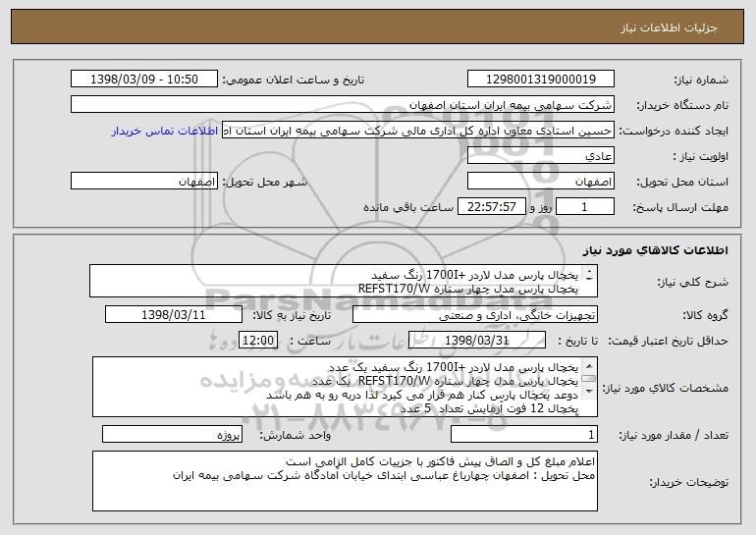Click the remaining time field 22:57:57
The width and height of the screenshot is (756, 535).
click(491, 207)
